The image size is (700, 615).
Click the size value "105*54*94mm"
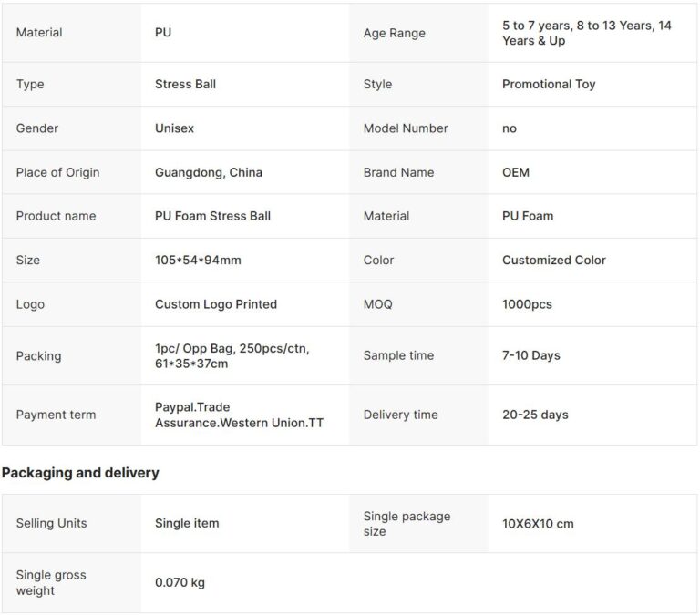point(198,260)
